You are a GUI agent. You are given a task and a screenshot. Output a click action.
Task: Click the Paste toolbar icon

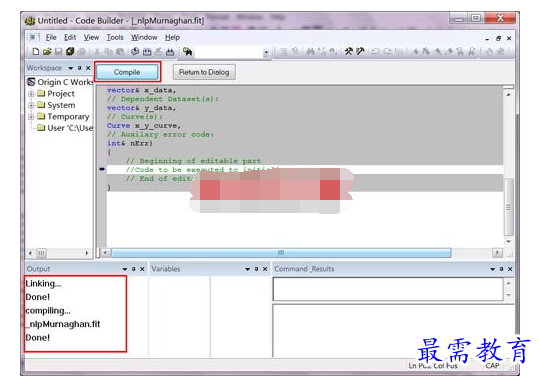click(x=120, y=52)
